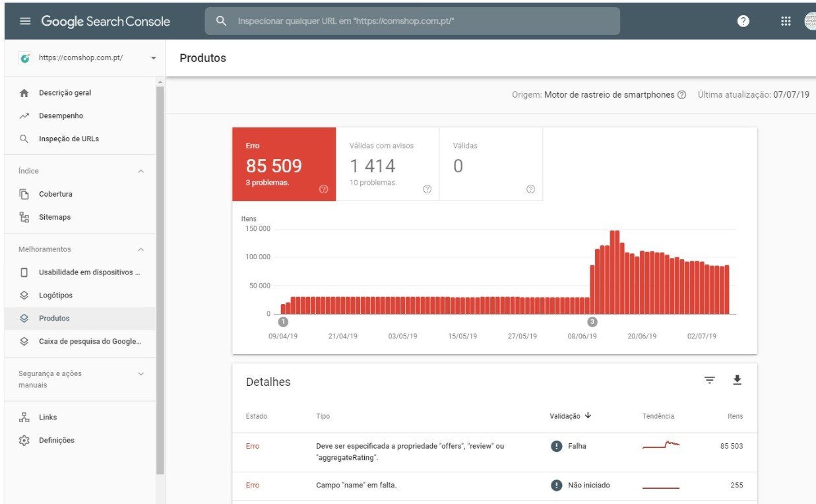Open the hamburger main menu
This screenshot has width=816, height=504.
point(25,21)
